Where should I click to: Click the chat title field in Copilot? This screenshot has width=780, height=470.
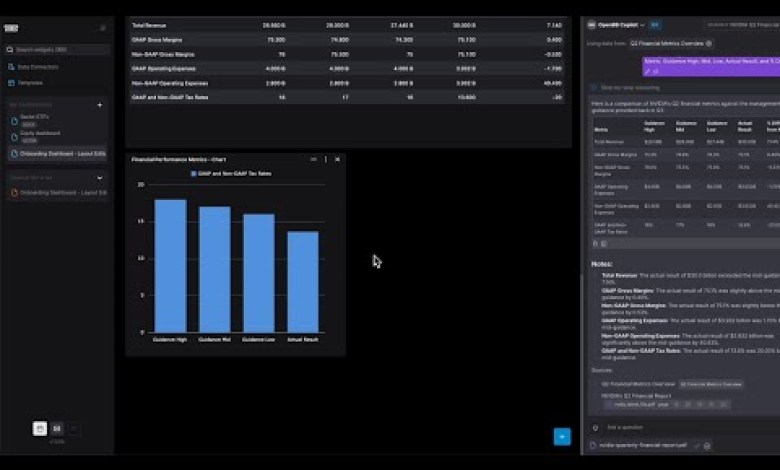[x=743, y=25]
